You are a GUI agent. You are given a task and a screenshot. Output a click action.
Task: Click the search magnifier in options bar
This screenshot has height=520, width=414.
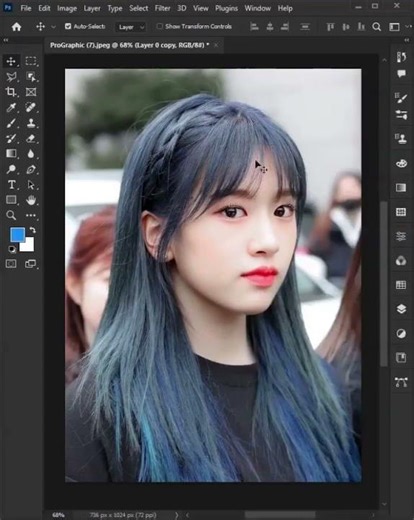point(377,27)
